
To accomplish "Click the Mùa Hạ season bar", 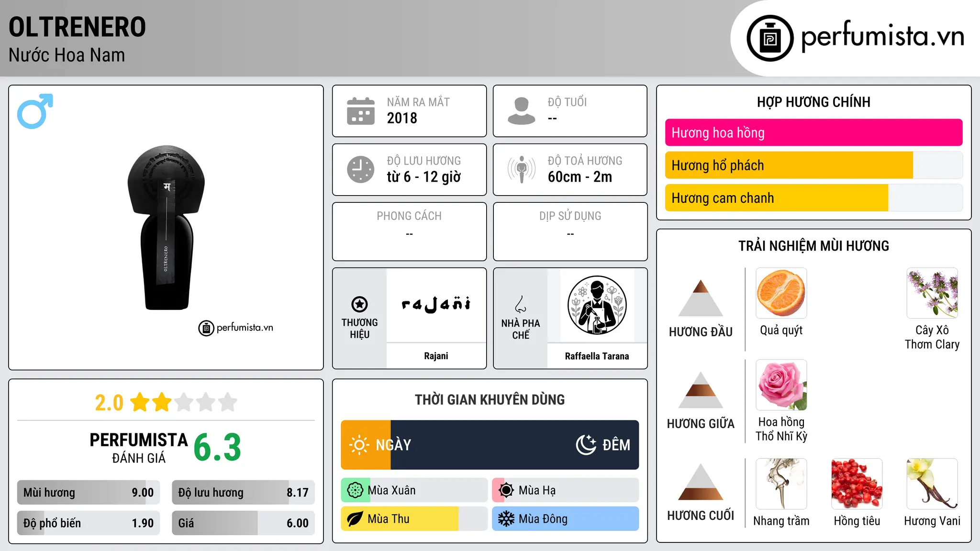I will pos(565,490).
